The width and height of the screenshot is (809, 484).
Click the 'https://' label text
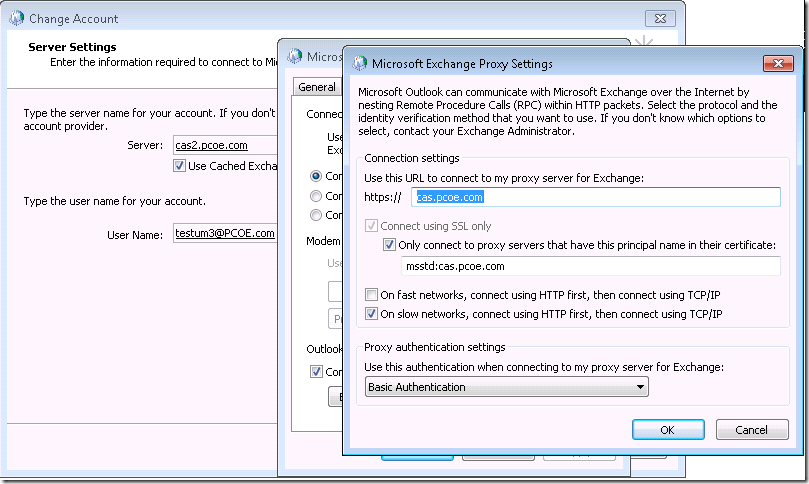[382, 197]
